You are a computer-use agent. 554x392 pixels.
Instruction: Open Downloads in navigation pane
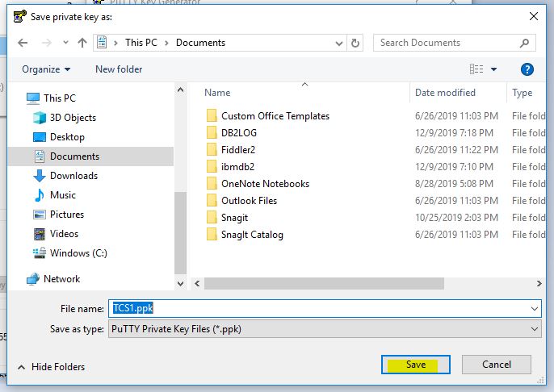tap(73, 176)
